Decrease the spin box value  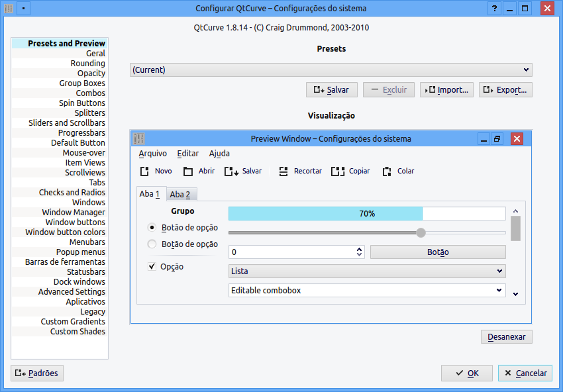click(359, 254)
